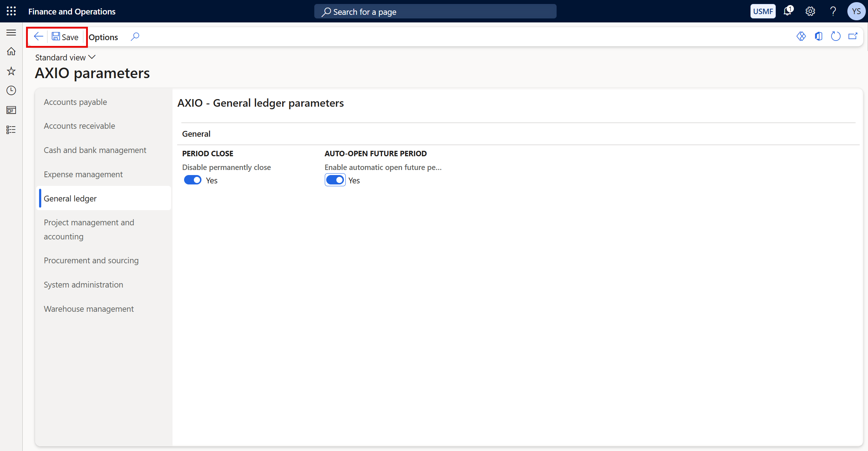Open Power Apps integration options
The image size is (868, 451).
pos(801,36)
